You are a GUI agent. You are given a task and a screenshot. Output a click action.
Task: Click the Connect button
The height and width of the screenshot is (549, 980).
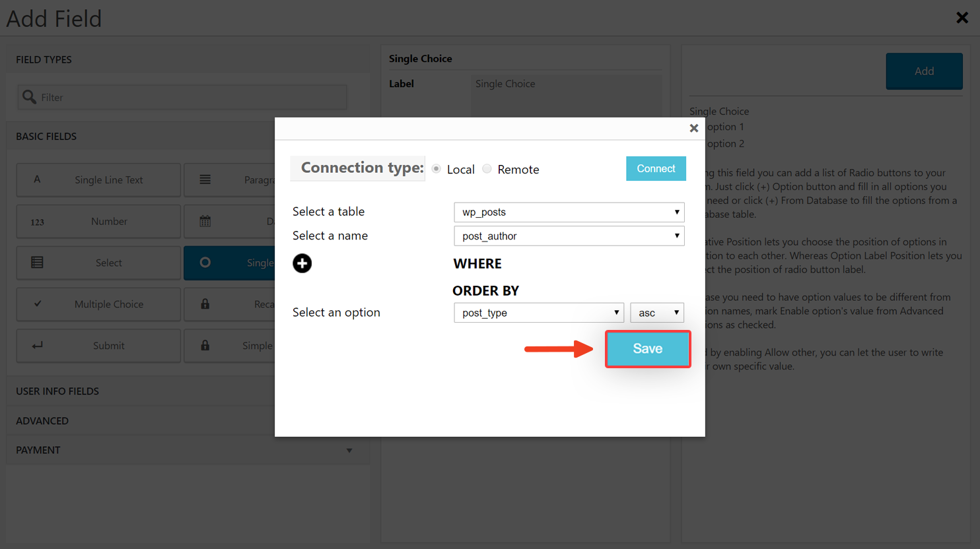click(x=656, y=169)
